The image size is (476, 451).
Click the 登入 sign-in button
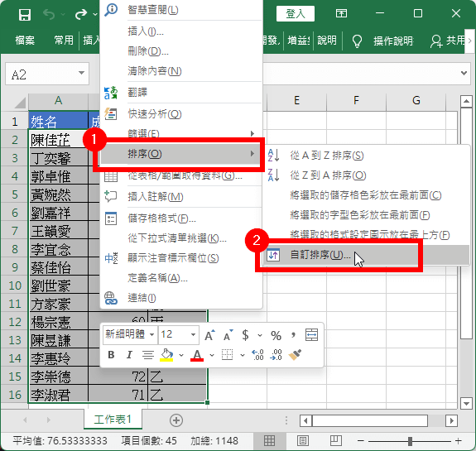pos(296,14)
